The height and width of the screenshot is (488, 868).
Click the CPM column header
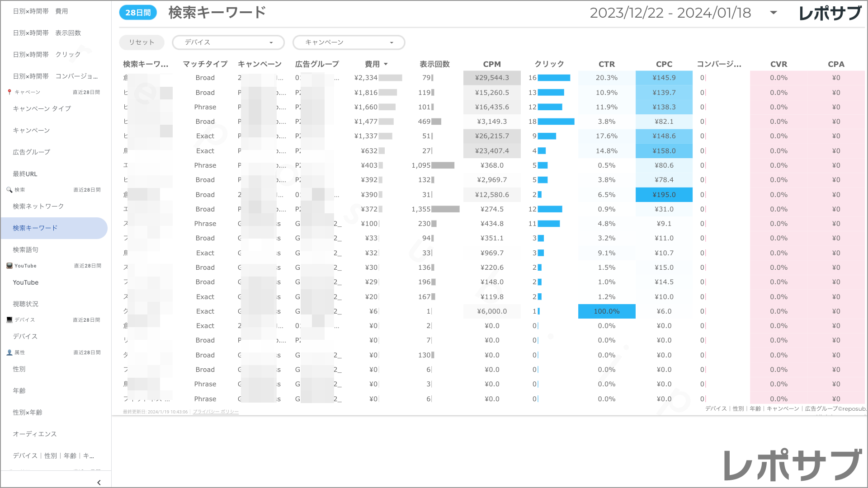(492, 64)
